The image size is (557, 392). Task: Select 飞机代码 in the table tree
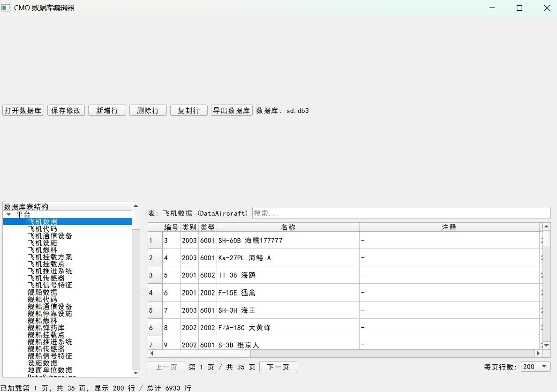tap(42, 229)
